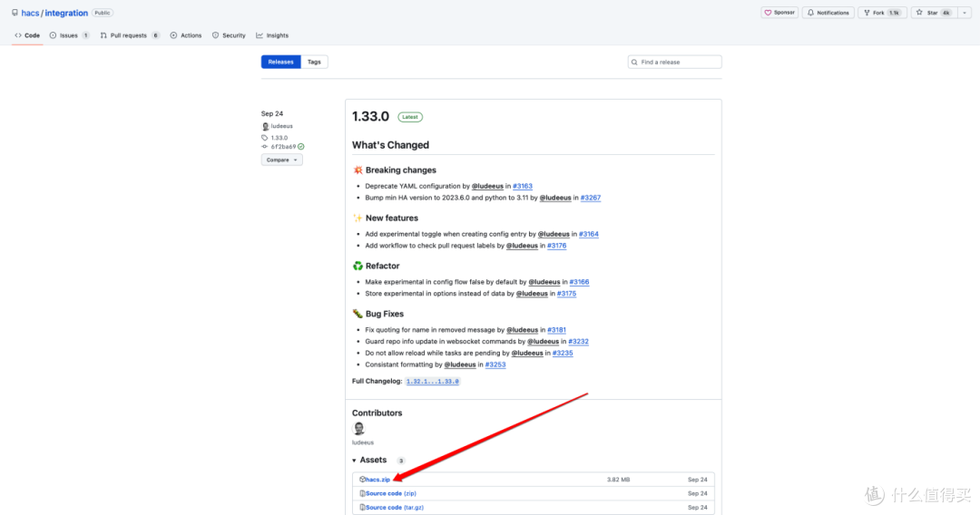The height and width of the screenshot is (515, 980).
Task: Open the Pull requests tab
Action: point(130,35)
